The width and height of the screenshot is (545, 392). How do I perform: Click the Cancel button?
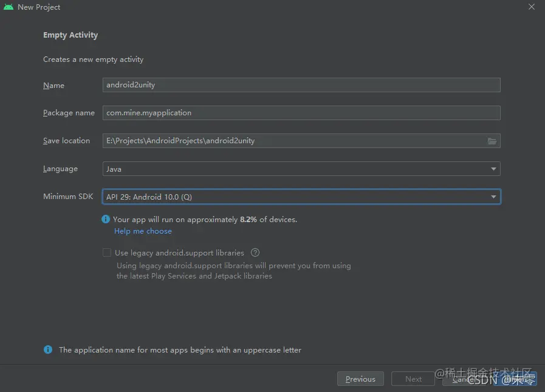[464, 379]
